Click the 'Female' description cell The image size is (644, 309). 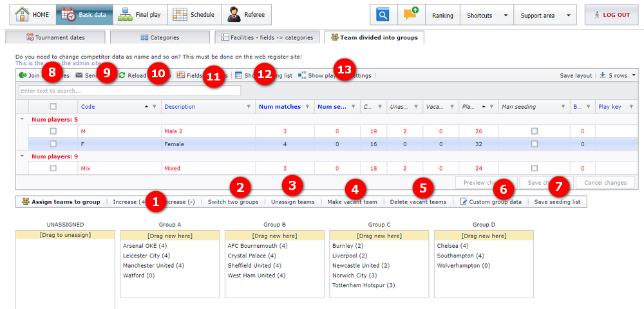pos(208,144)
